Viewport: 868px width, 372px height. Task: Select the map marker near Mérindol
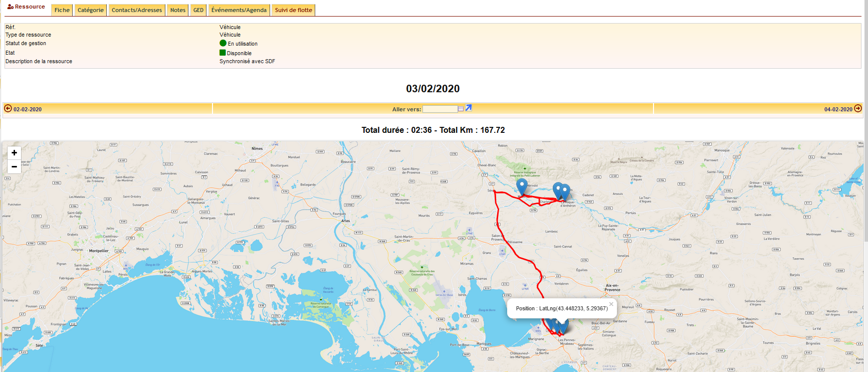(x=522, y=187)
